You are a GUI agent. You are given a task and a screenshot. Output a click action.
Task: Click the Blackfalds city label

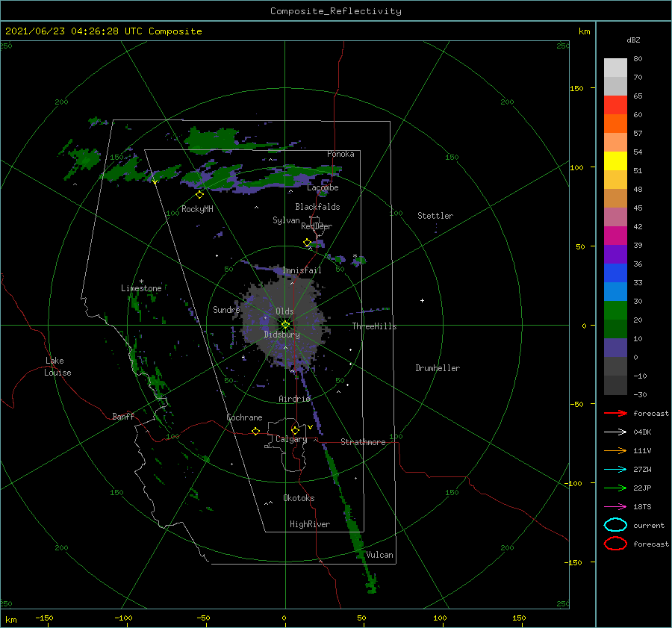(317, 207)
